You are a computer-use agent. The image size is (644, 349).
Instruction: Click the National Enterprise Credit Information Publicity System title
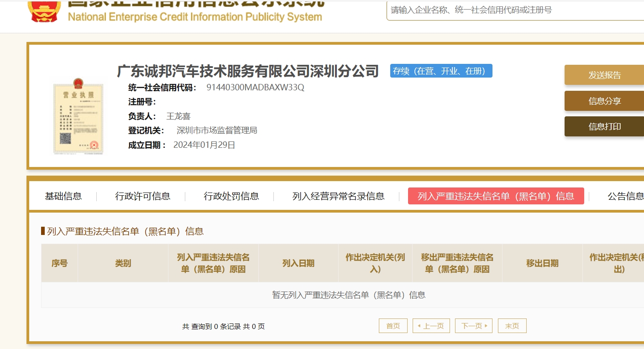(195, 17)
